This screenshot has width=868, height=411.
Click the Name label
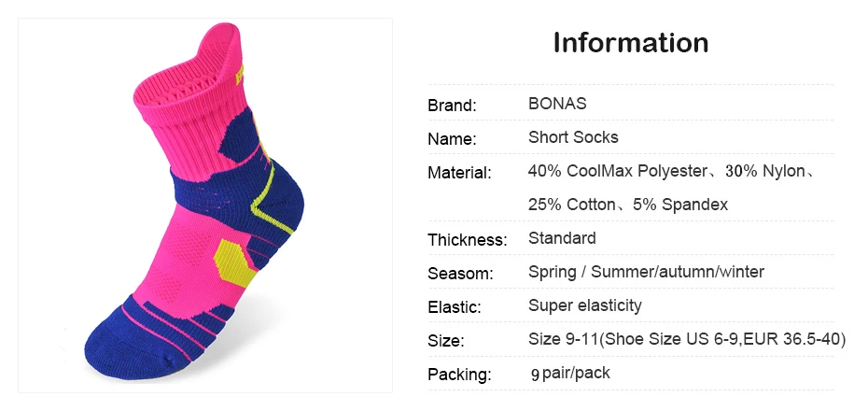452,139
